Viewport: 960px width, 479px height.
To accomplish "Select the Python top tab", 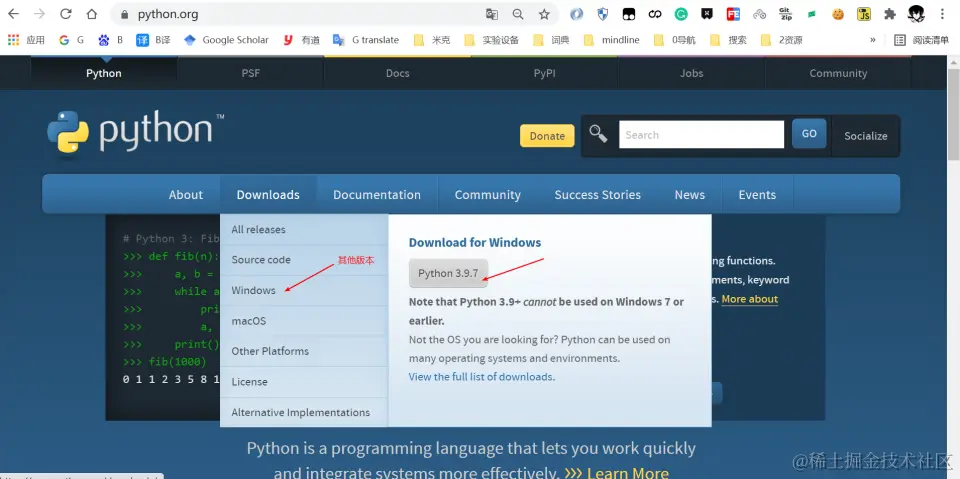I will [x=103, y=73].
